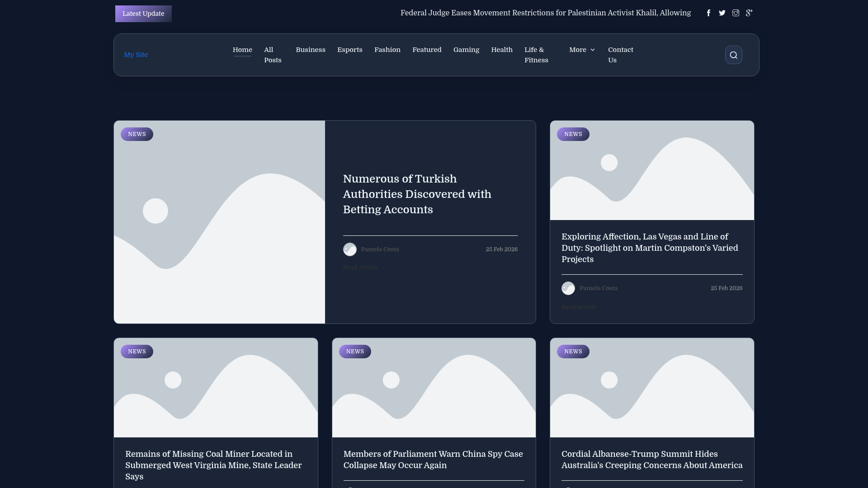
Task: Click the Turkish Authorities featured image
Action: click(219, 222)
